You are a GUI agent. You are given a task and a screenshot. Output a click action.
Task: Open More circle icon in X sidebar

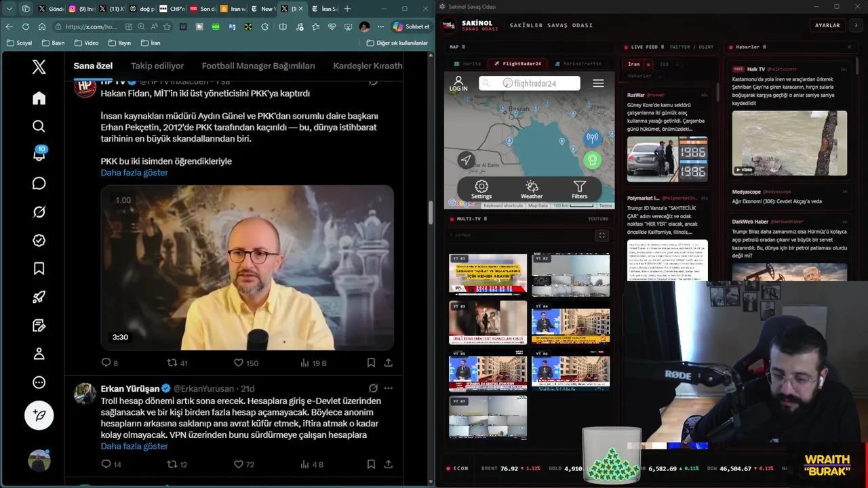[x=39, y=382]
